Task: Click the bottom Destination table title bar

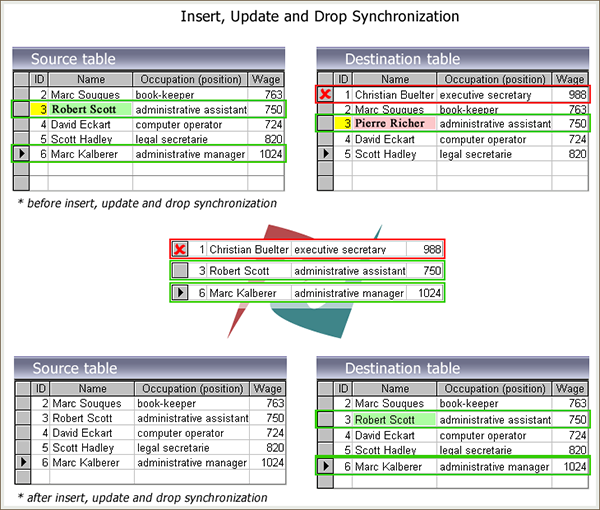Action: point(453,368)
